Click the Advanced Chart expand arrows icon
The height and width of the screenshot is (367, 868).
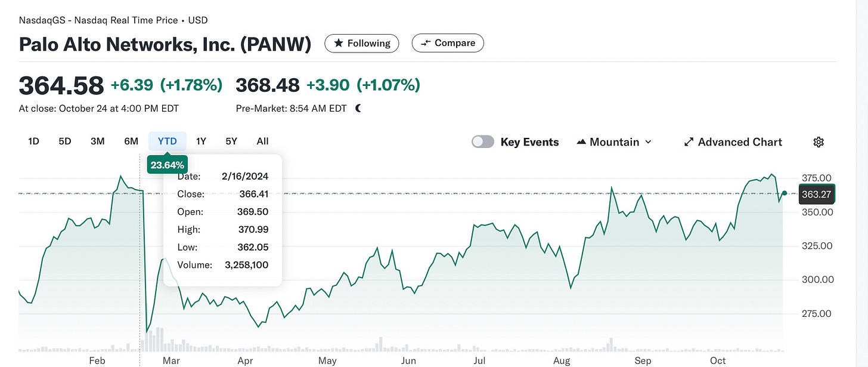coord(689,142)
